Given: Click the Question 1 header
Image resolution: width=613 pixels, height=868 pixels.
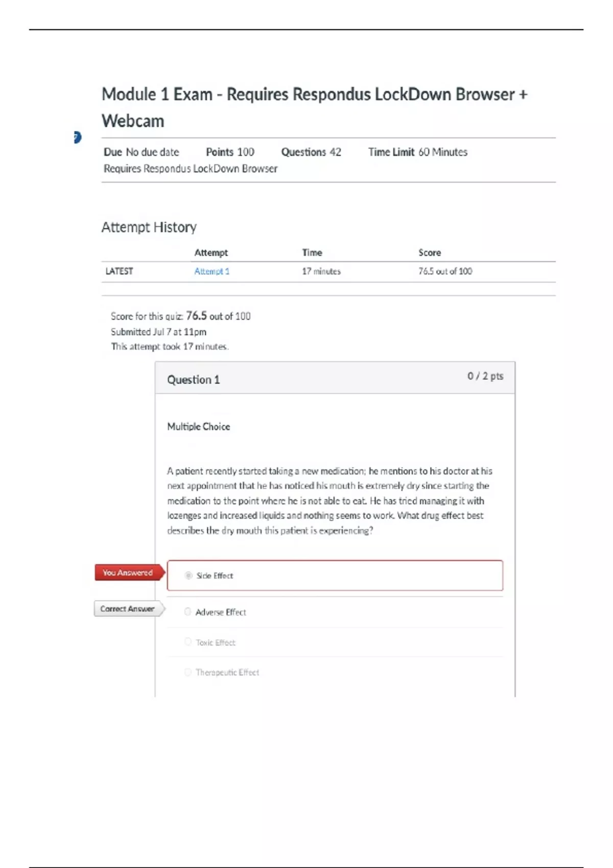Looking at the screenshot, I should pos(193,379).
